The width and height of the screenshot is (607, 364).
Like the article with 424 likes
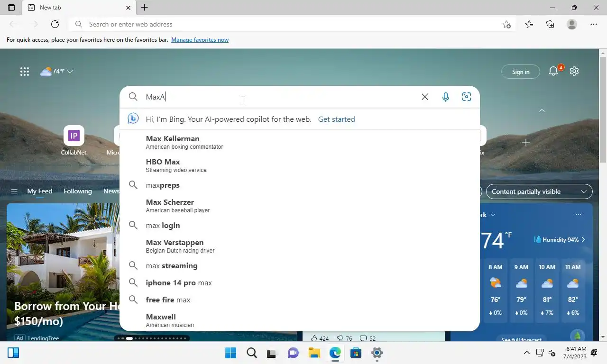(x=320, y=338)
